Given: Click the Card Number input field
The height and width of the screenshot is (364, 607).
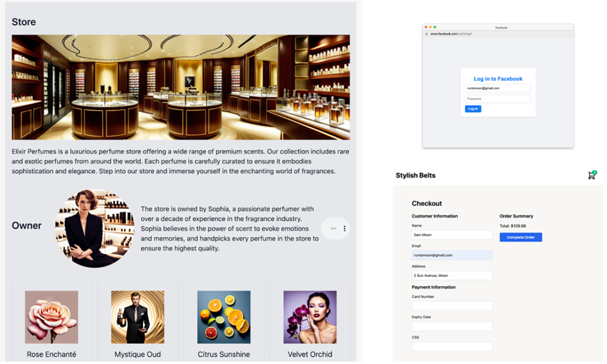Looking at the screenshot, I should tap(452, 306).
